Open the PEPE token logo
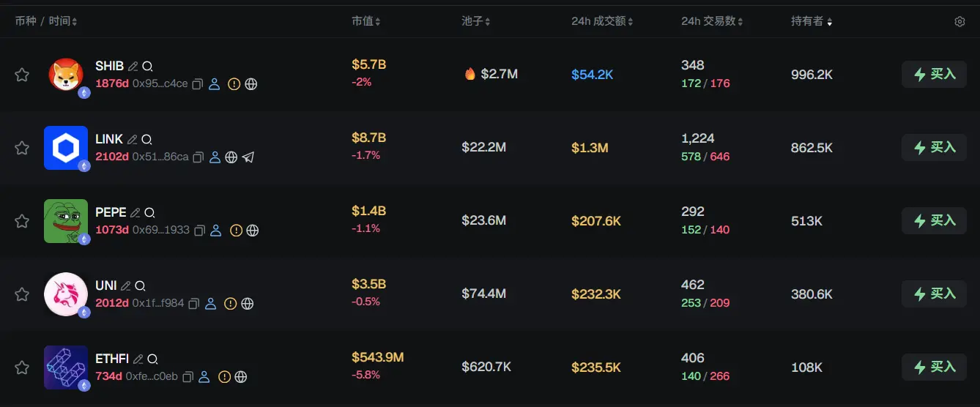The height and width of the screenshot is (407, 980). pyautogui.click(x=66, y=221)
